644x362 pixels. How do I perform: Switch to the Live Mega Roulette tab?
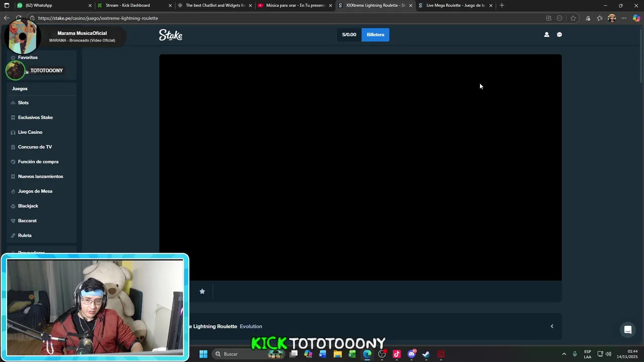(x=455, y=6)
